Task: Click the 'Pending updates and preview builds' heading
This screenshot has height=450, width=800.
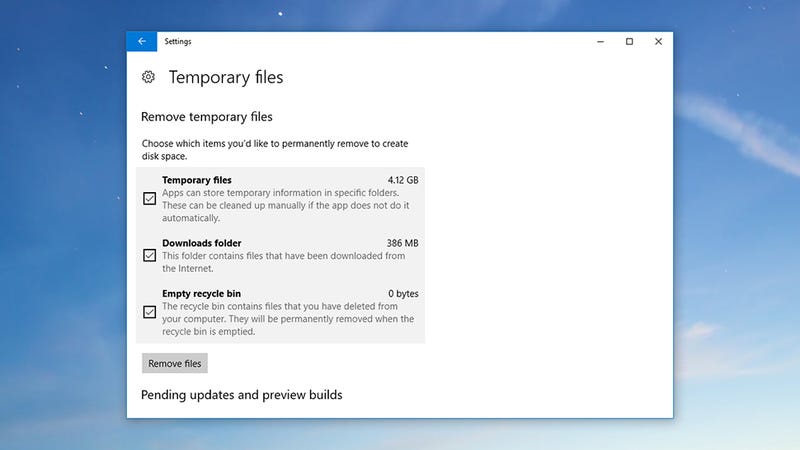Action: click(241, 395)
